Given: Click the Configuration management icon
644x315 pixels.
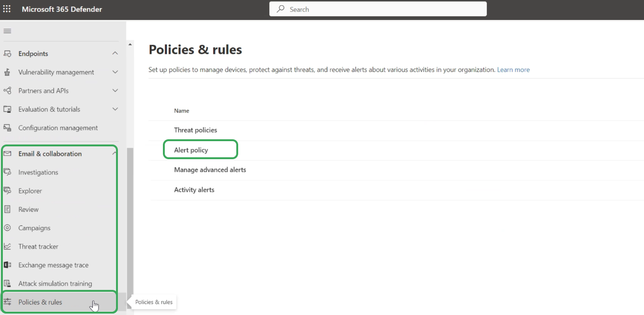Looking at the screenshot, I should coord(7,128).
